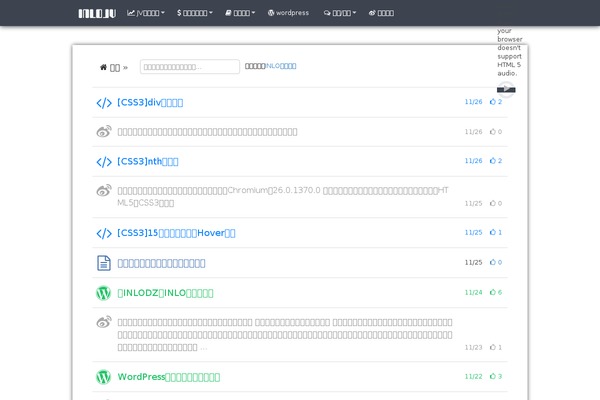Follow the blue INLO link beside search box
The height and width of the screenshot is (400, 600).
coord(281,66)
